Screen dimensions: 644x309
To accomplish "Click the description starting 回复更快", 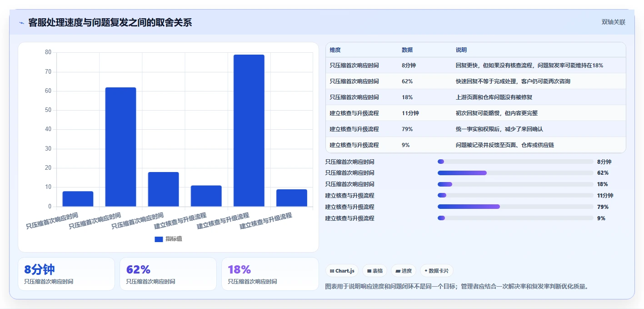I will 529,66.
